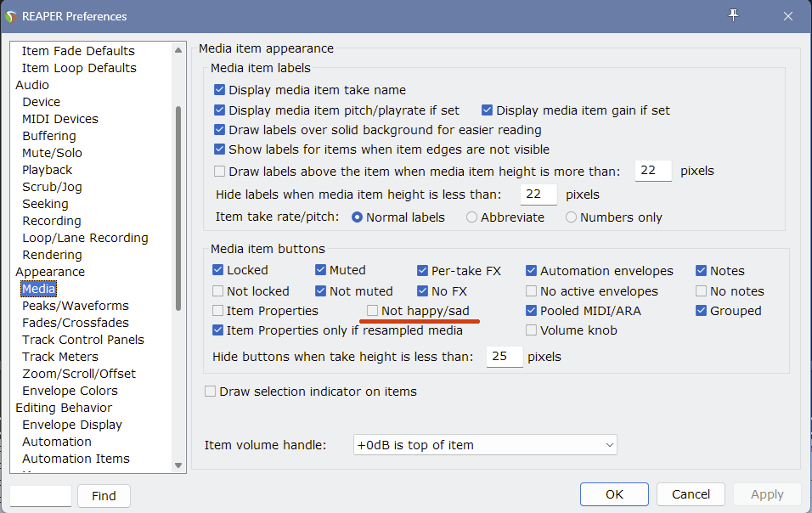Toggle the No FX checkbox
The width and height of the screenshot is (812, 513).
pyautogui.click(x=423, y=291)
